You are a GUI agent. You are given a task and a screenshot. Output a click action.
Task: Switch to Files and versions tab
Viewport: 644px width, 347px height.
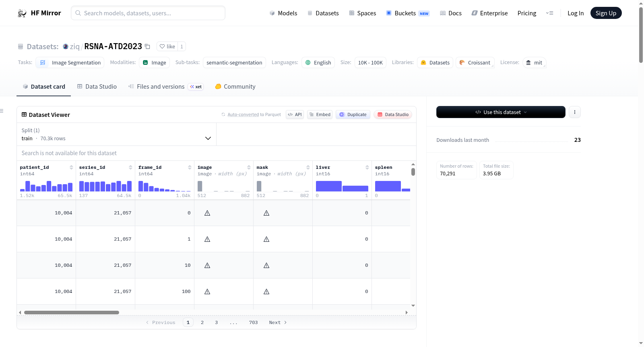(x=165, y=87)
